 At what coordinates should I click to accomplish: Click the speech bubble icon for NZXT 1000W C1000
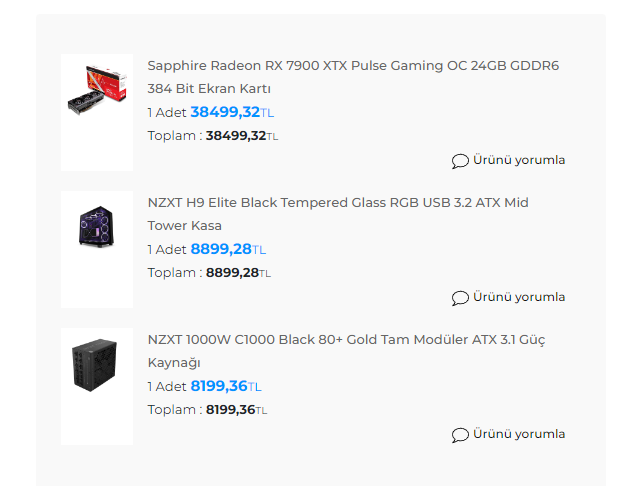click(460, 435)
